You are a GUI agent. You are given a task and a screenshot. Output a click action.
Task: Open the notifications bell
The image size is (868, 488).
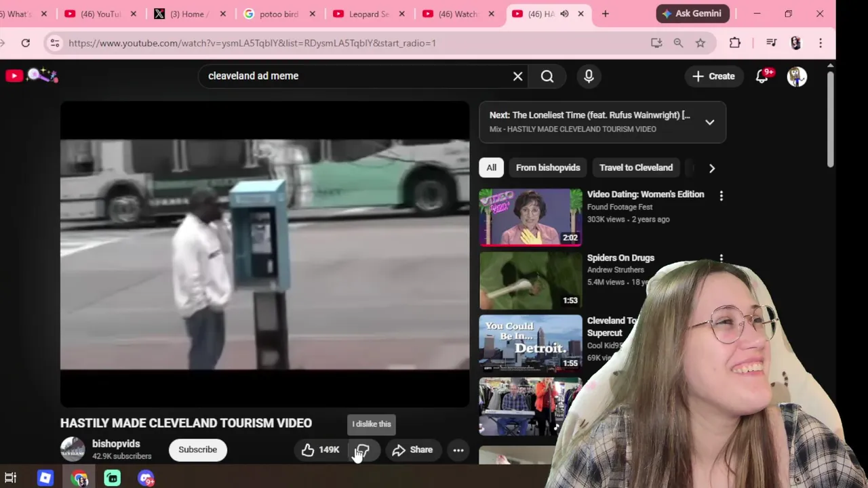[x=762, y=76]
